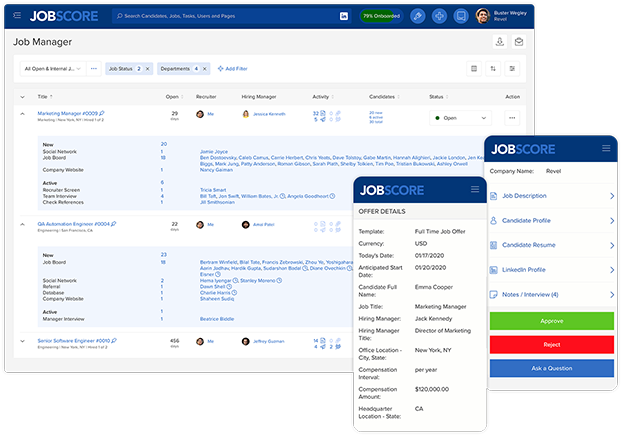This screenshot has width=624, height=436.
Task: Click the green Approve button
Action: (552, 321)
